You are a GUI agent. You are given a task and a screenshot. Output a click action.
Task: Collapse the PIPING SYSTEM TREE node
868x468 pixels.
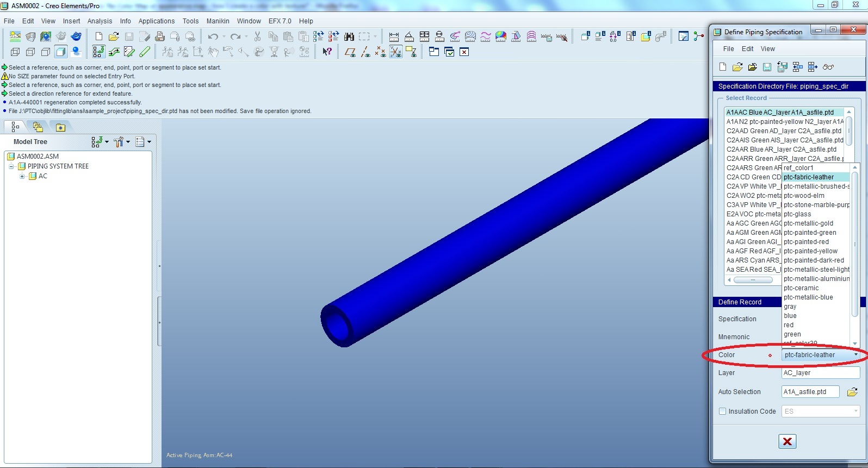[x=11, y=166]
